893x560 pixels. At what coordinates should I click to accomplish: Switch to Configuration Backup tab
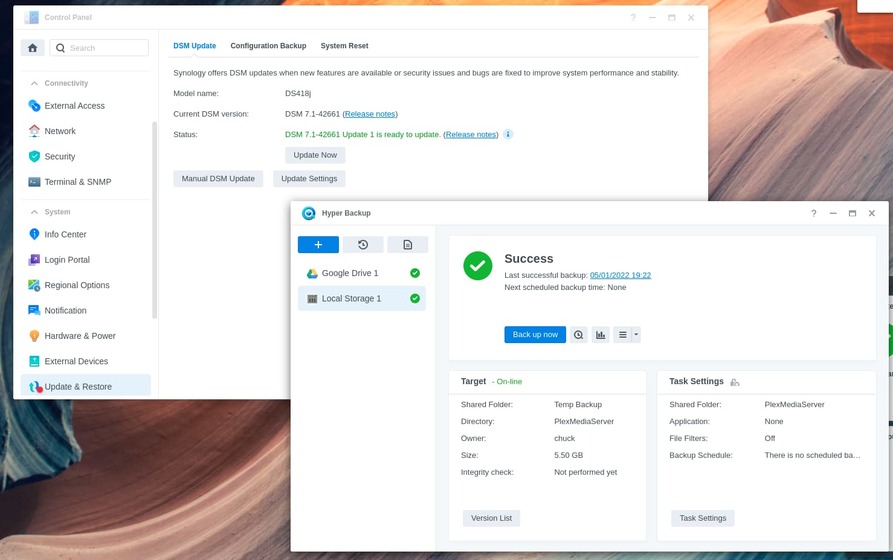(268, 46)
